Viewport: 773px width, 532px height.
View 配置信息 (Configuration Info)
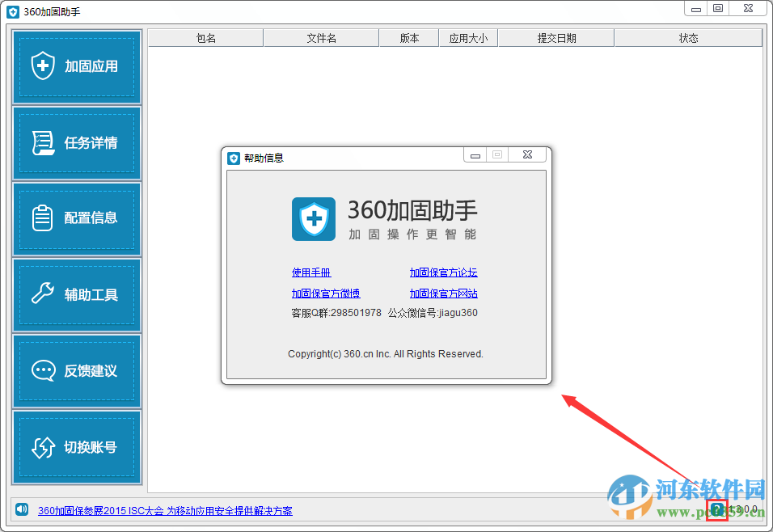[76, 219]
